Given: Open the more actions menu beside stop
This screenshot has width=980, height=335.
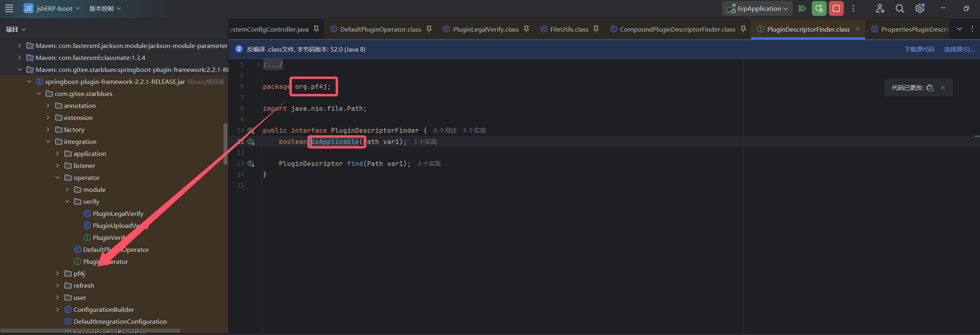Looking at the screenshot, I should pos(853,8).
